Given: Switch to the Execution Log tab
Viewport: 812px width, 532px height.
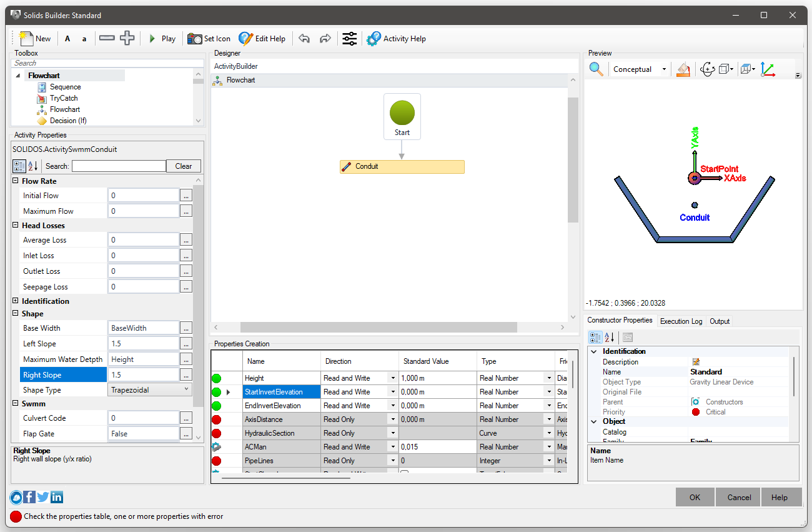Looking at the screenshot, I should pyautogui.click(x=681, y=321).
